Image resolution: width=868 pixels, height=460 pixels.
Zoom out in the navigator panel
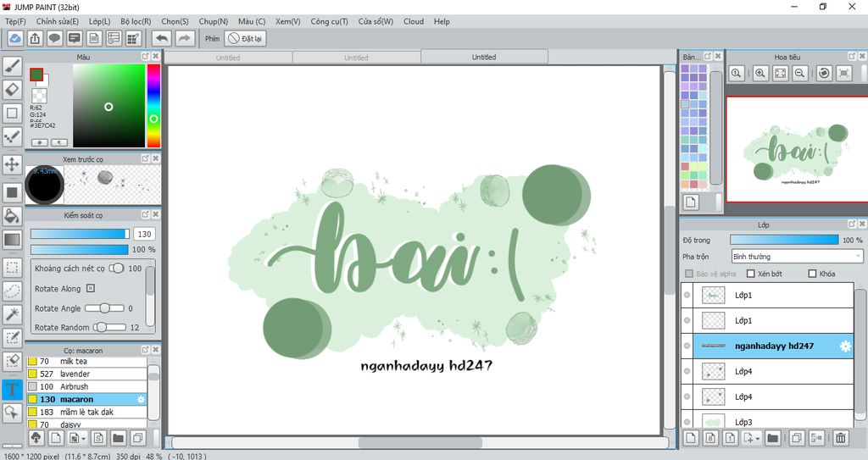coord(799,73)
